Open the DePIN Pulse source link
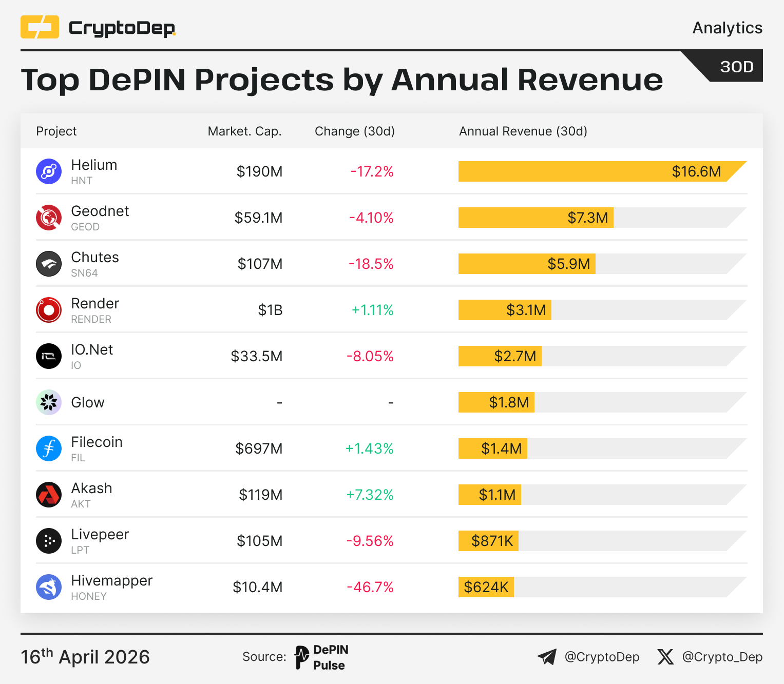 click(322, 657)
